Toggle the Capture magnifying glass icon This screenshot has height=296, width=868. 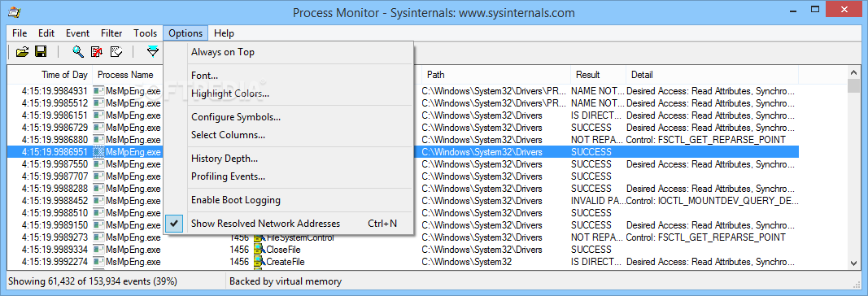click(x=79, y=52)
